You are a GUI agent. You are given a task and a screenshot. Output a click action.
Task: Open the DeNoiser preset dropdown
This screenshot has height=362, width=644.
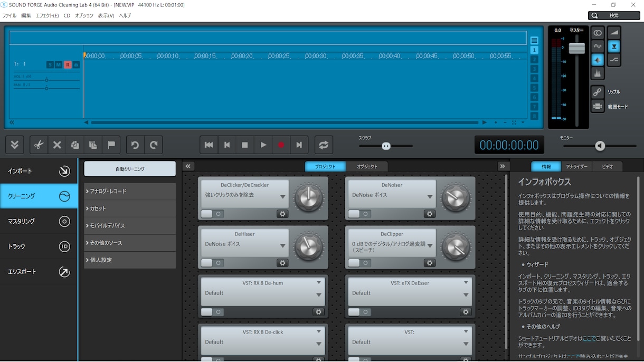click(430, 197)
